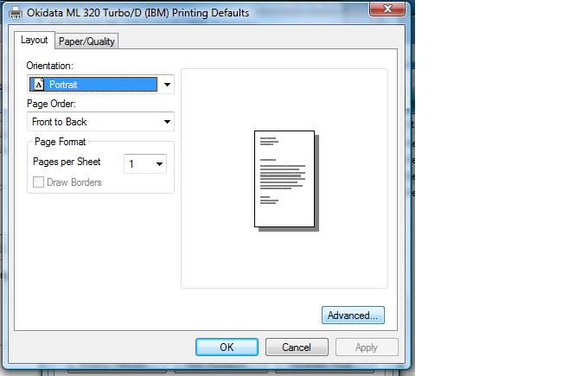Switch to the Layout tab

coord(35,41)
